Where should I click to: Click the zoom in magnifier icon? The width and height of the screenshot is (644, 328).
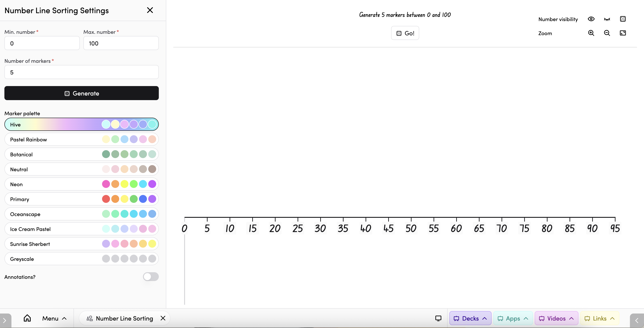(591, 33)
